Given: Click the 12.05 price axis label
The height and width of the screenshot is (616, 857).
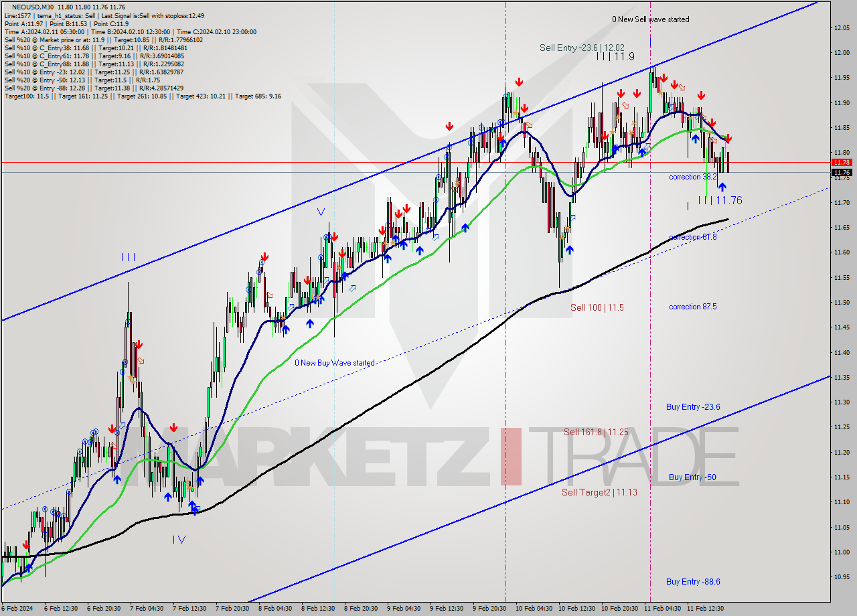Looking at the screenshot, I should tap(842, 28).
